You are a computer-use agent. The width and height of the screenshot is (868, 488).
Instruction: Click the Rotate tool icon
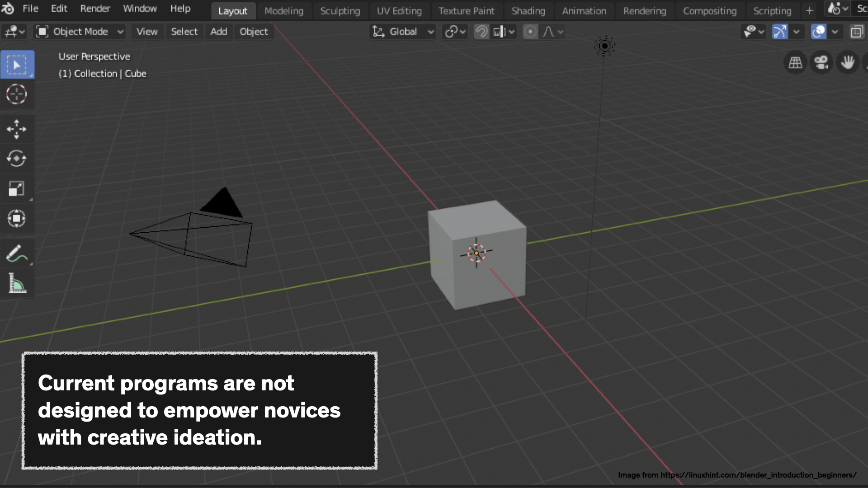(16, 158)
